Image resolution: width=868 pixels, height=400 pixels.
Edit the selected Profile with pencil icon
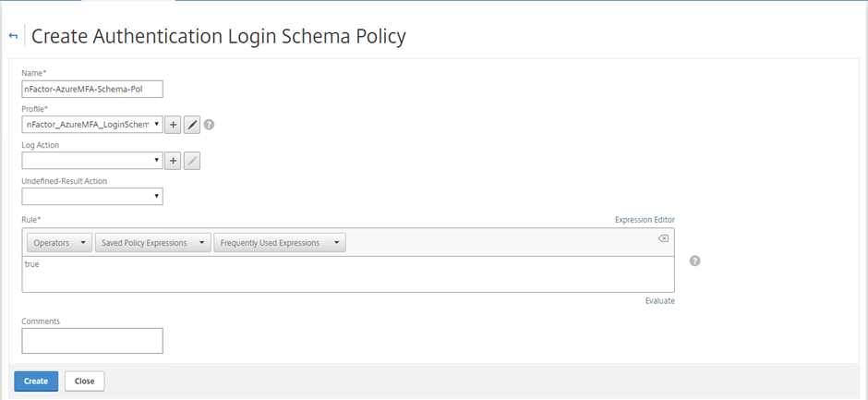[191, 126]
